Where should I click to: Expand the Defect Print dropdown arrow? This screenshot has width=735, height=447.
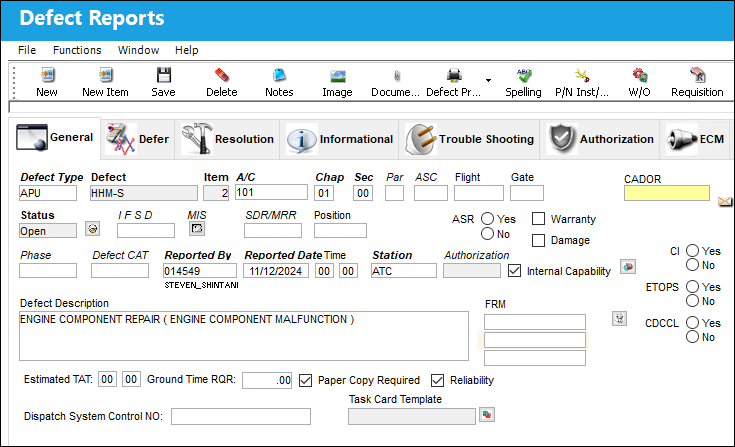[488, 81]
